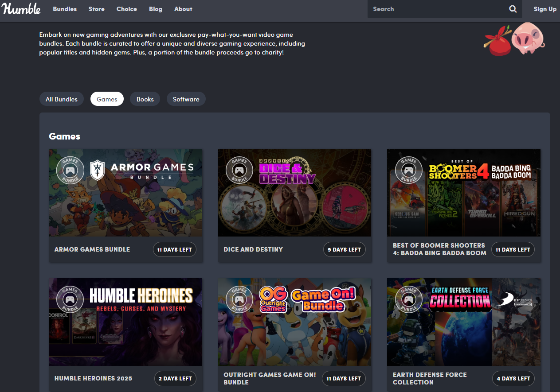Open the Blog page
This screenshot has width=560, height=392.
156,9
